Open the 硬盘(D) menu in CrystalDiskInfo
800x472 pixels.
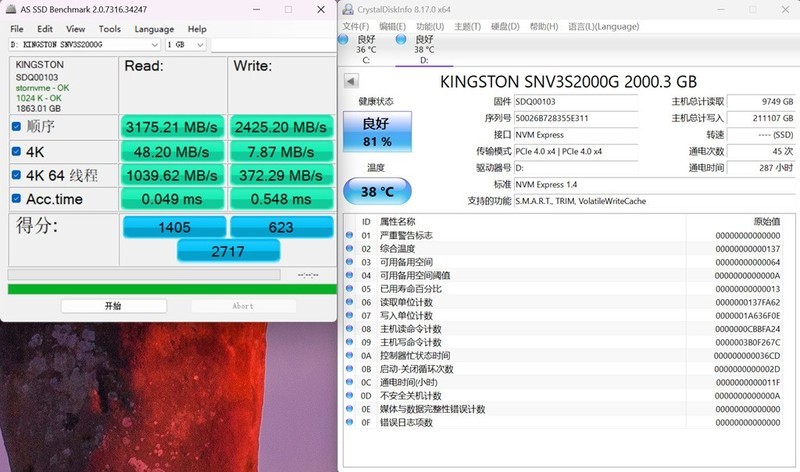[505, 27]
